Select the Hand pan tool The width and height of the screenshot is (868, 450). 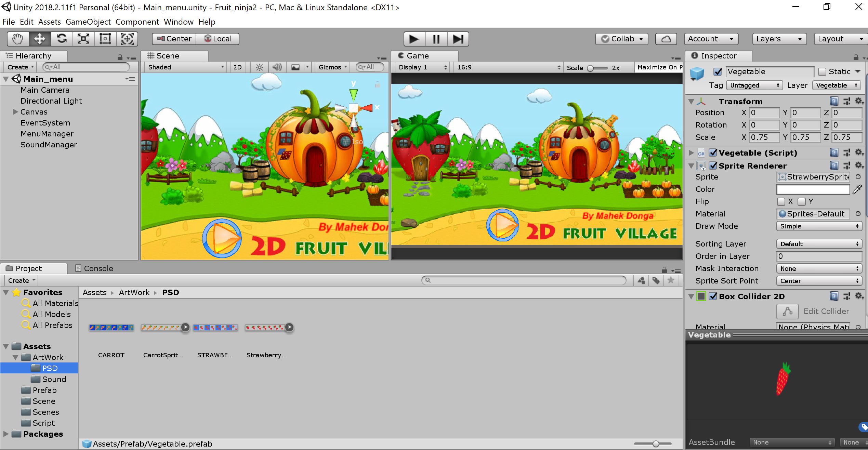pos(17,39)
